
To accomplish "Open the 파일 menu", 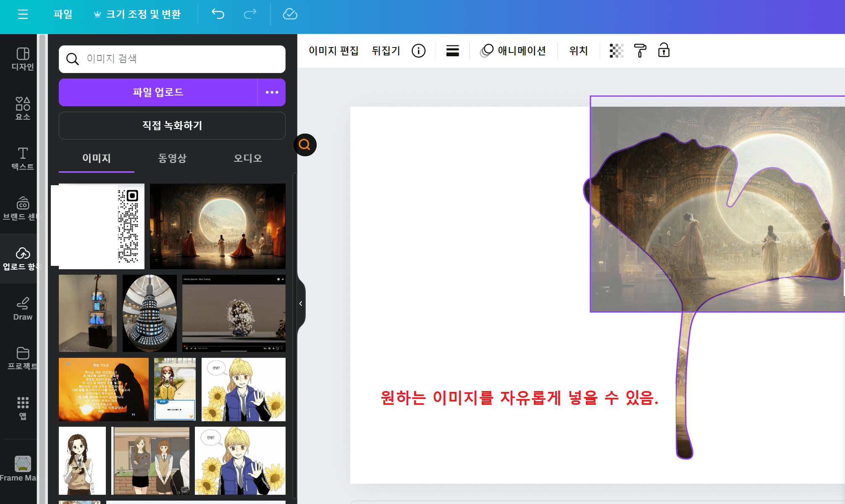I will point(63,14).
